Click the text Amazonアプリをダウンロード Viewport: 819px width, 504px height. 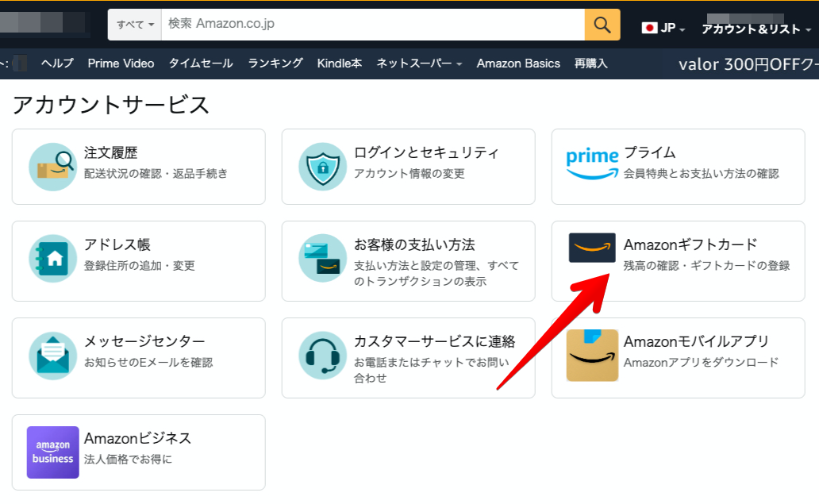[x=701, y=362]
